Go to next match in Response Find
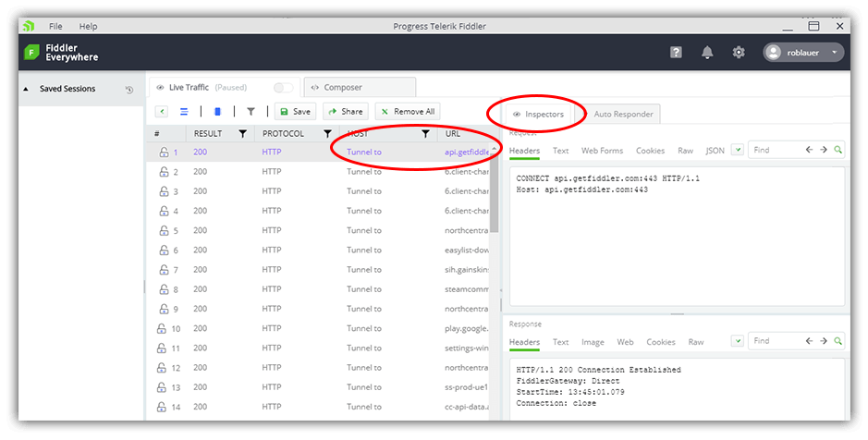Image resolution: width=868 pixels, height=440 pixels. click(x=824, y=341)
